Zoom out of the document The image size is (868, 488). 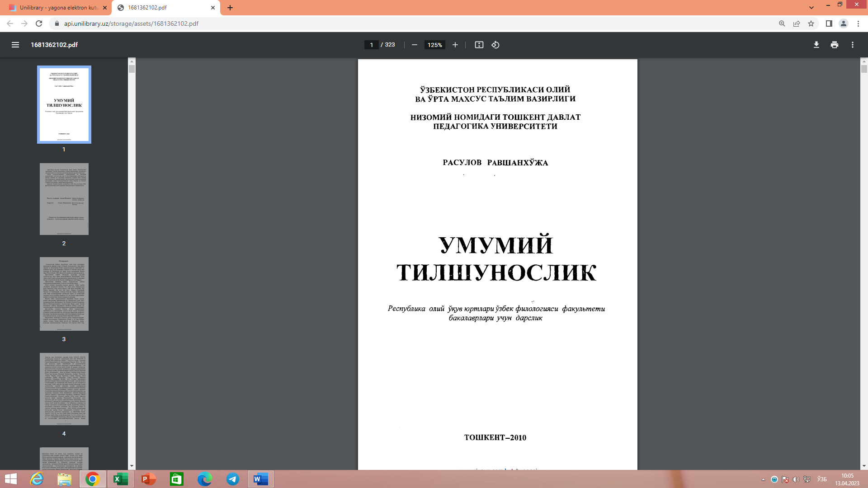pos(414,45)
